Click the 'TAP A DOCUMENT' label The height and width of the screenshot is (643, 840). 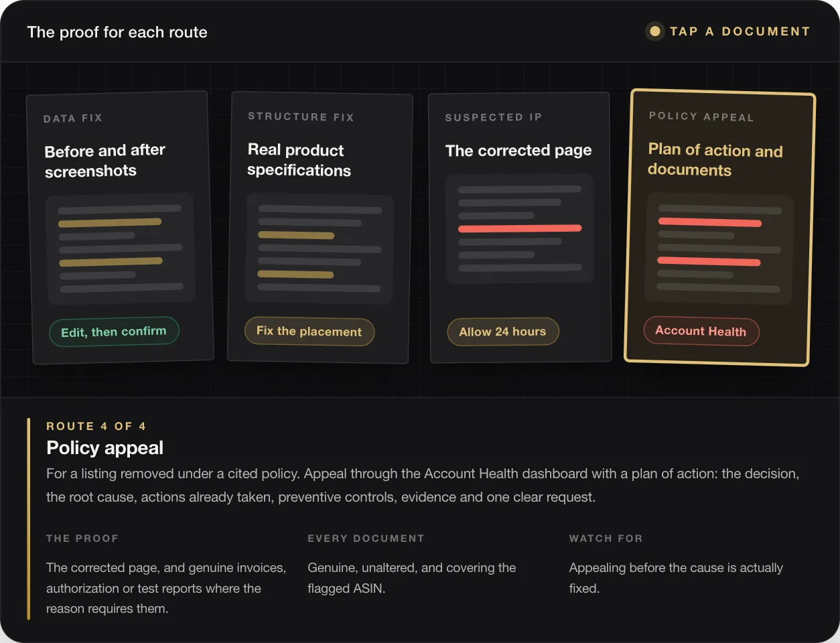click(740, 31)
